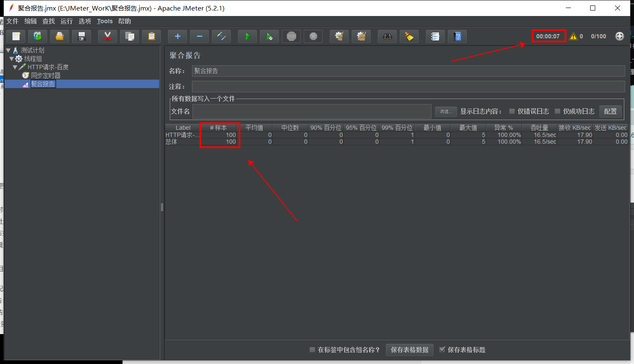Collapse the 测试计划 tree node
634x364 pixels.
pyautogui.click(x=8, y=50)
